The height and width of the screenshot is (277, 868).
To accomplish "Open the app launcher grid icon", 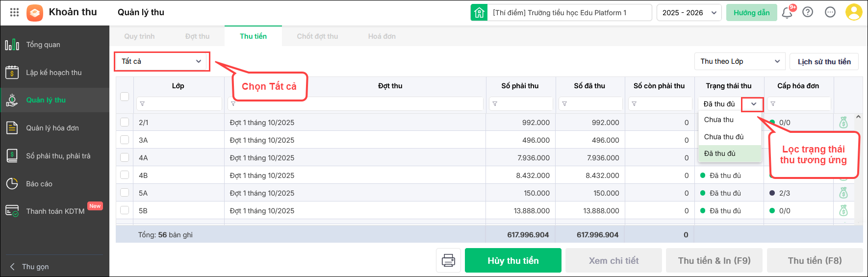I will [14, 12].
